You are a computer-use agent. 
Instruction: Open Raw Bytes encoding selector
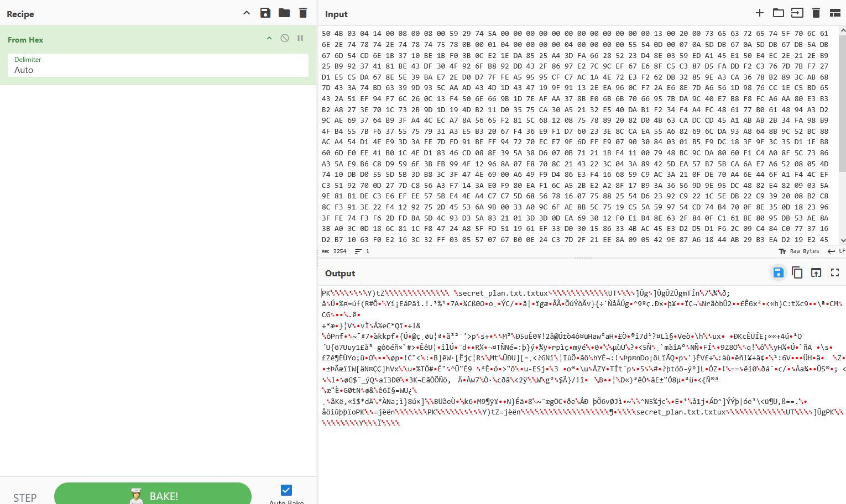point(800,251)
